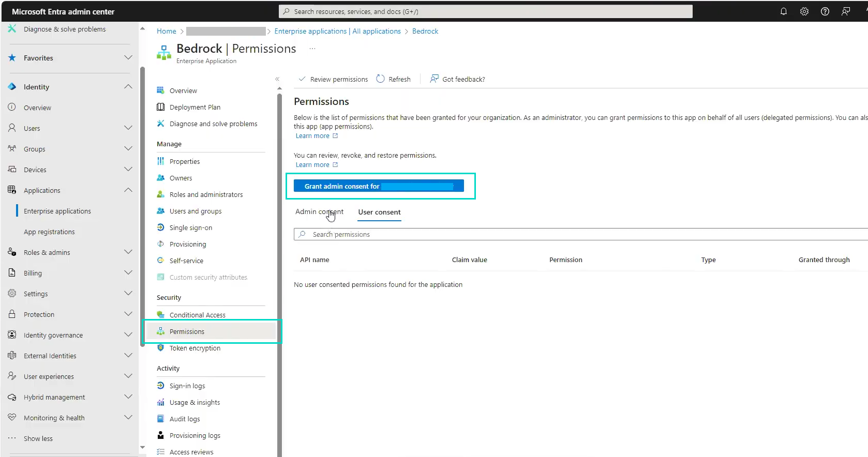This screenshot has width=868, height=457.
Task: Click the help question mark icon
Action: [x=825, y=11]
